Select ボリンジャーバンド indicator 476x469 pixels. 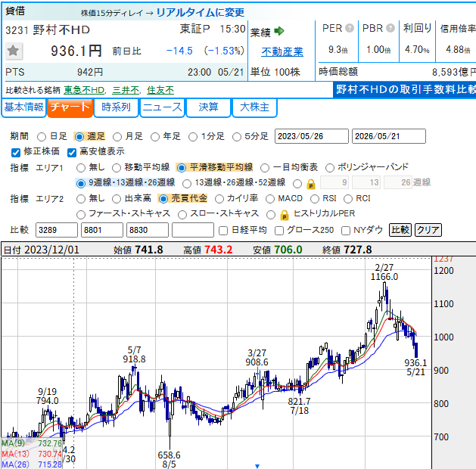click(x=330, y=168)
